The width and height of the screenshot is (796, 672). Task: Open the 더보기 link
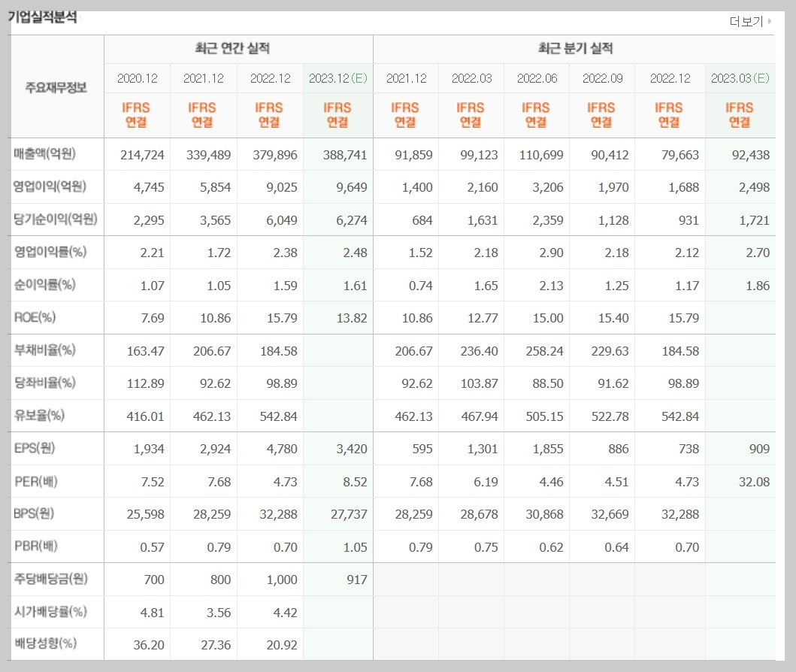pyautogui.click(x=746, y=21)
